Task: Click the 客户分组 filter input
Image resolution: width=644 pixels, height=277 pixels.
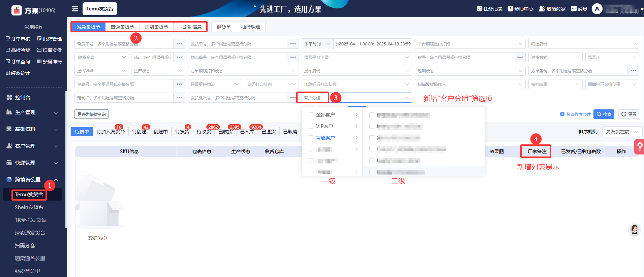Action: coord(357,98)
